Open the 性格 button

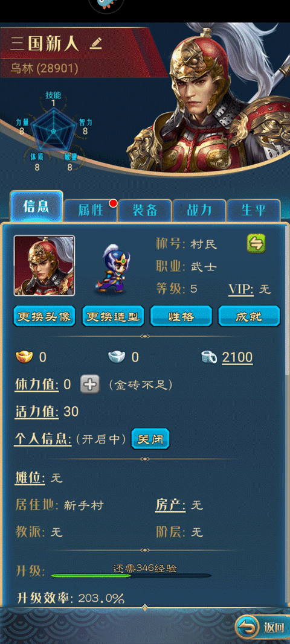click(x=181, y=316)
